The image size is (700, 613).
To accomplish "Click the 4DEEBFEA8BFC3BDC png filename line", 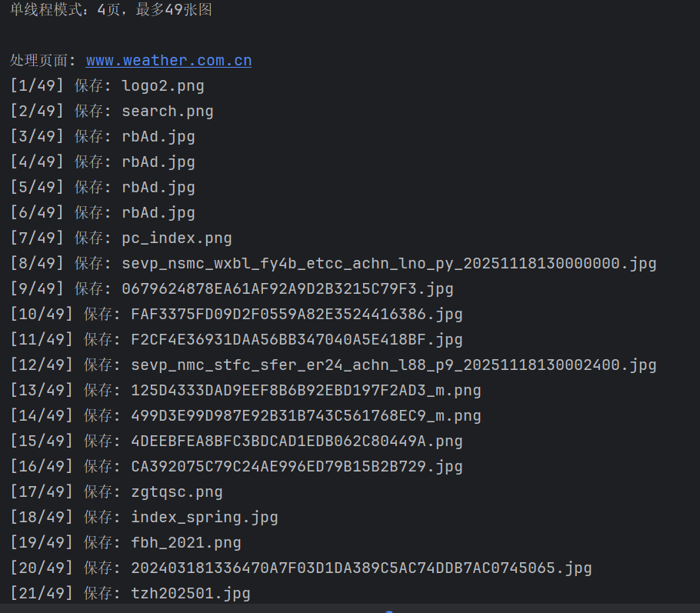I will [x=236, y=441].
